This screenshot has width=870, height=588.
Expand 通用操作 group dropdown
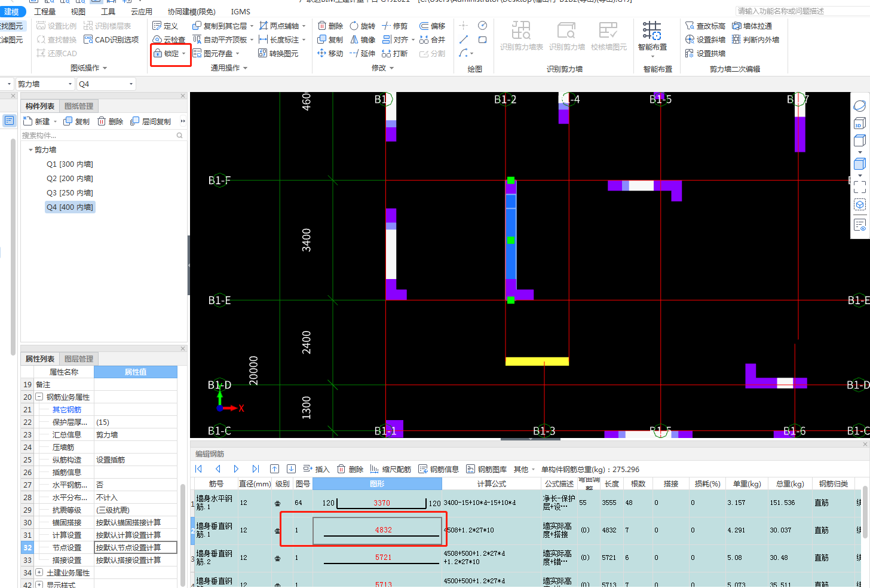(245, 68)
